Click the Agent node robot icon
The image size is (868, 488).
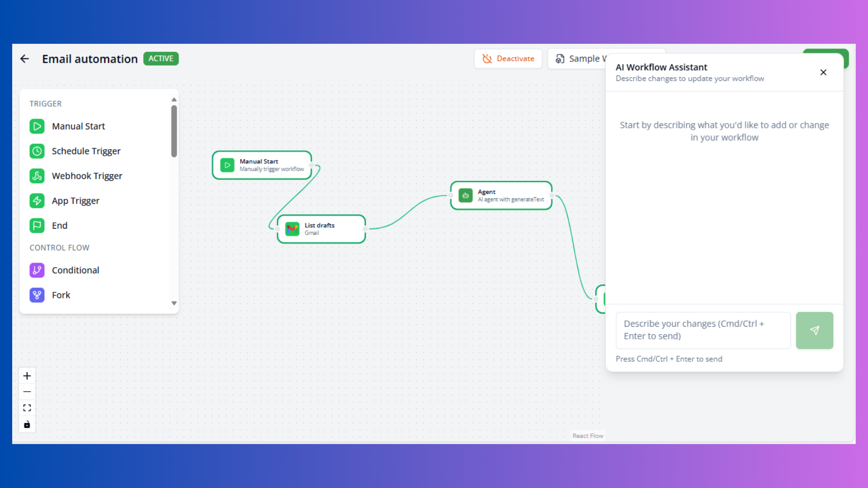pos(465,195)
